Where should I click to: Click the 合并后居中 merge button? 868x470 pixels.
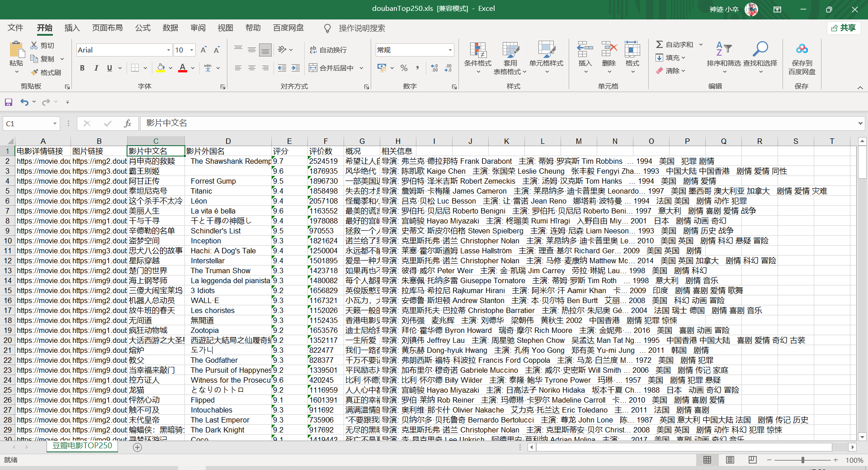coord(331,68)
